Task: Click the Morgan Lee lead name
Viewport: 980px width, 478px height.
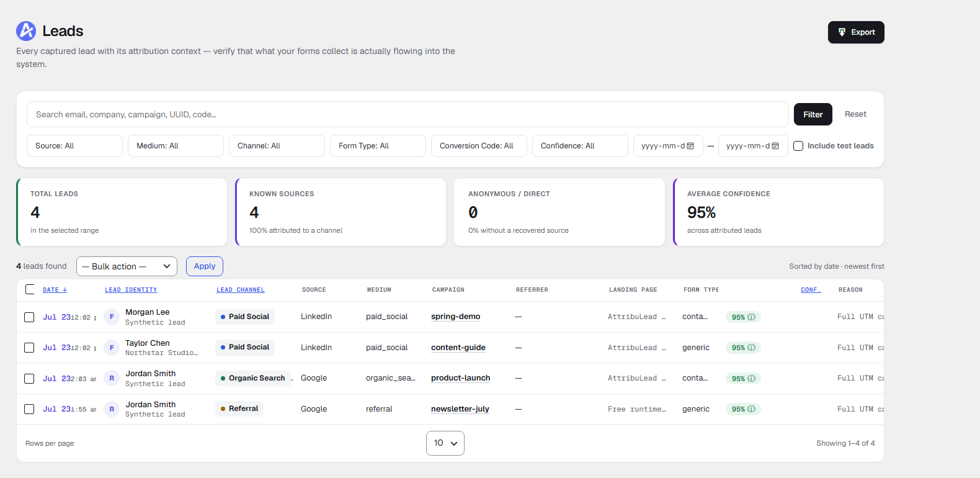Action: point(148,312)
